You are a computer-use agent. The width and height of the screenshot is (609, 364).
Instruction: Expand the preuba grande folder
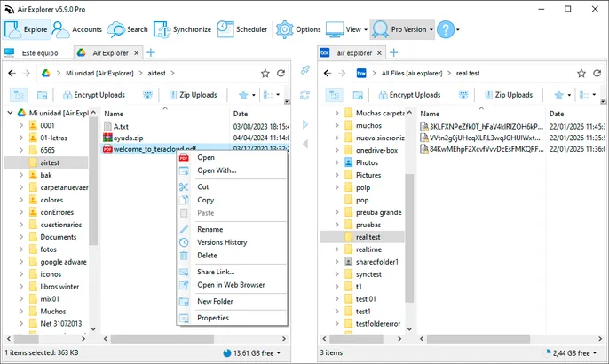(x=337, y=212)
